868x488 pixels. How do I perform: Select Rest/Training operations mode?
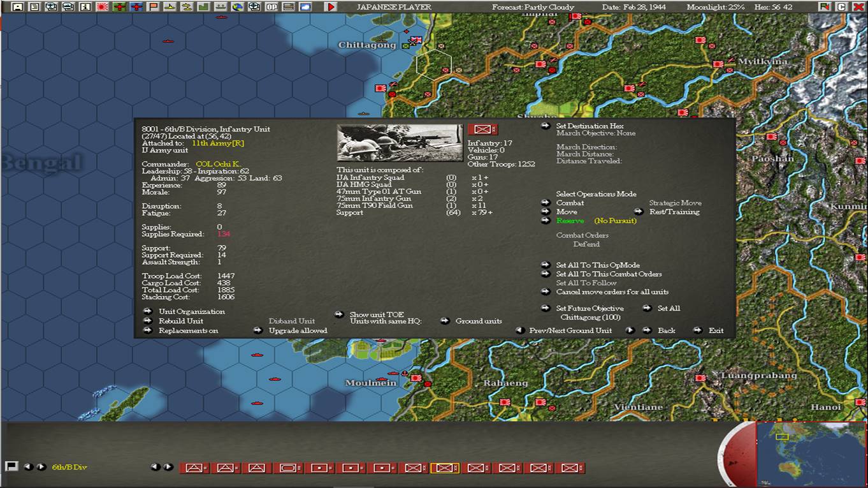click(x=674, y=212)
